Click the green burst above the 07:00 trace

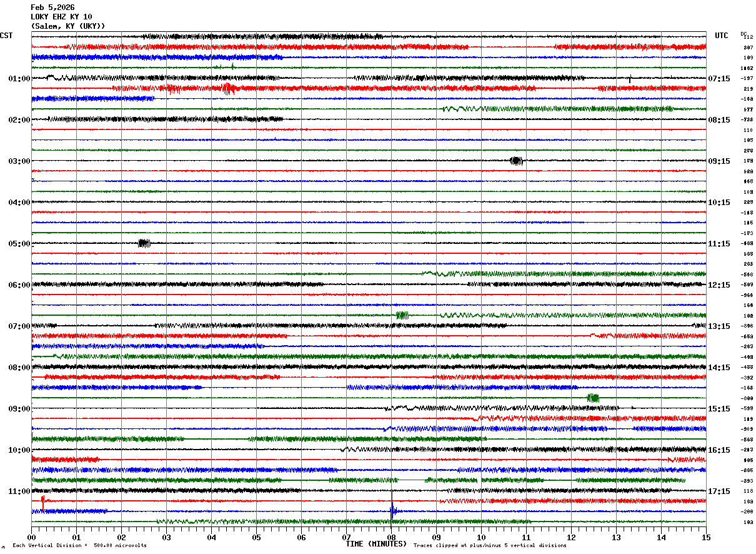pyautogui.click(x=402, y=315)
